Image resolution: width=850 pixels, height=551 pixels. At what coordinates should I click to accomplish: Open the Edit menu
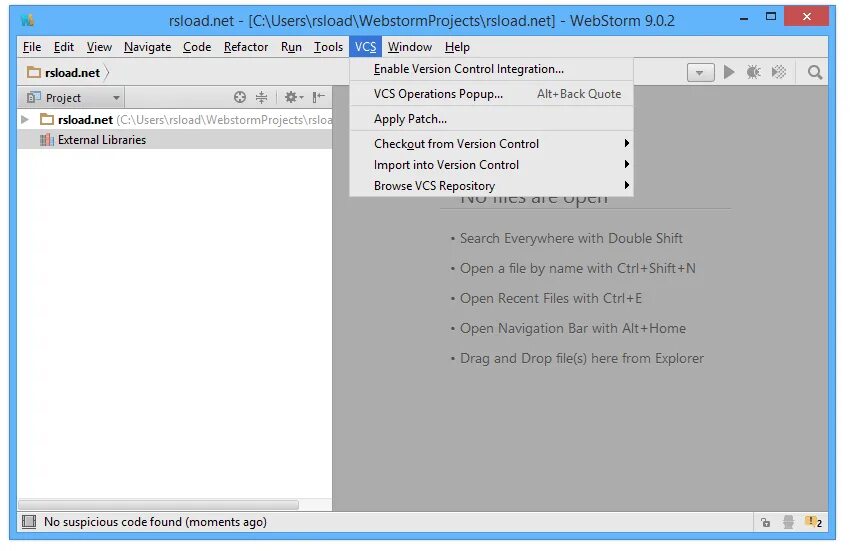[x=63, y=47]
